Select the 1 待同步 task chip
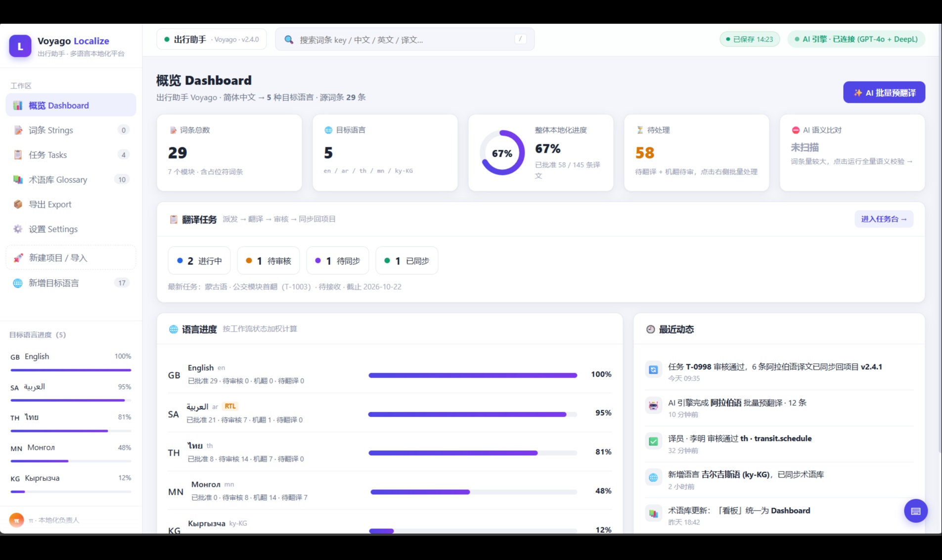The image size is (942, 560). pyautogui.click(x=338, y=260)
